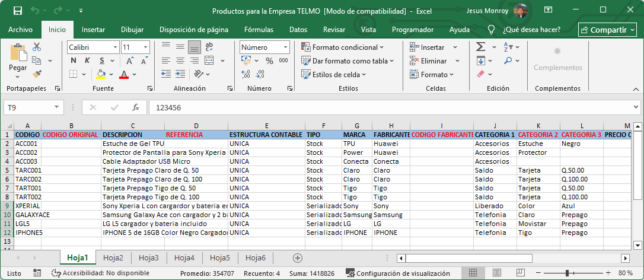644x280 pixels.
Task: Click the Formato cells button
Action: [x=432, y=74]
